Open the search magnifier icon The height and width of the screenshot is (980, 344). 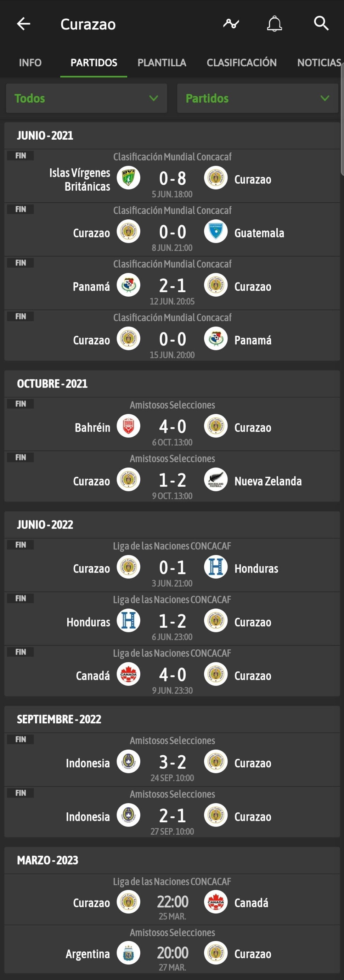coord(321,24)
